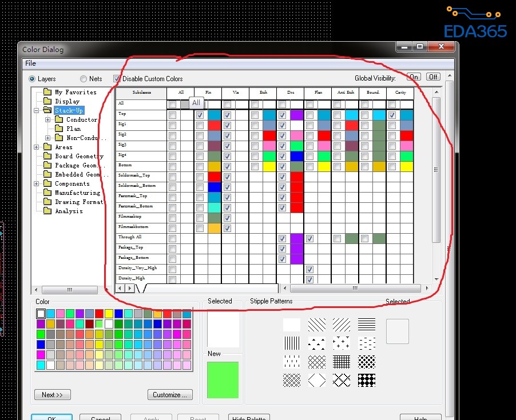Click the Anti Etch column header
Screen dimensions: 516x420
pos(345,93)
